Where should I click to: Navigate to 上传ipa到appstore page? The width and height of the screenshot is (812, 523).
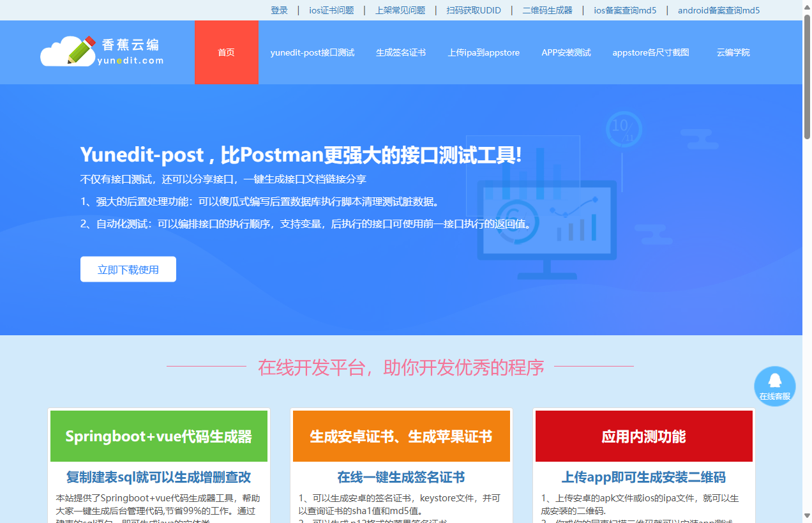pyautogui.click(x=483, y=52)
